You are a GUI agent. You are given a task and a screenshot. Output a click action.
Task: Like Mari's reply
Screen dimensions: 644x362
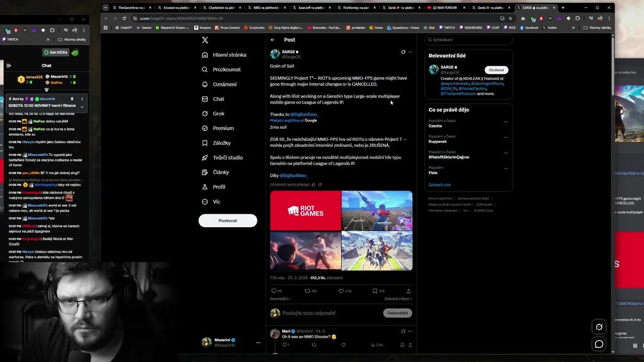344,345
